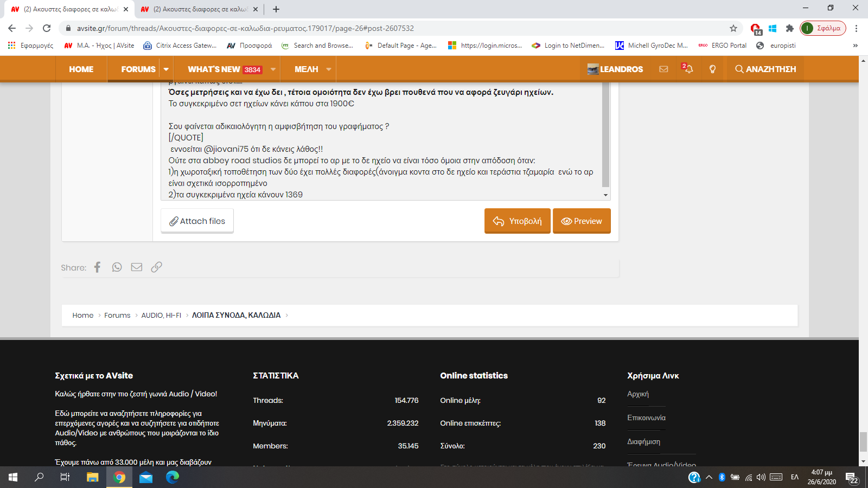Image resolution: width=868 pixels, height=488 pixels.
Task: Preview the reply post
Action: click(x=582, y=221)
